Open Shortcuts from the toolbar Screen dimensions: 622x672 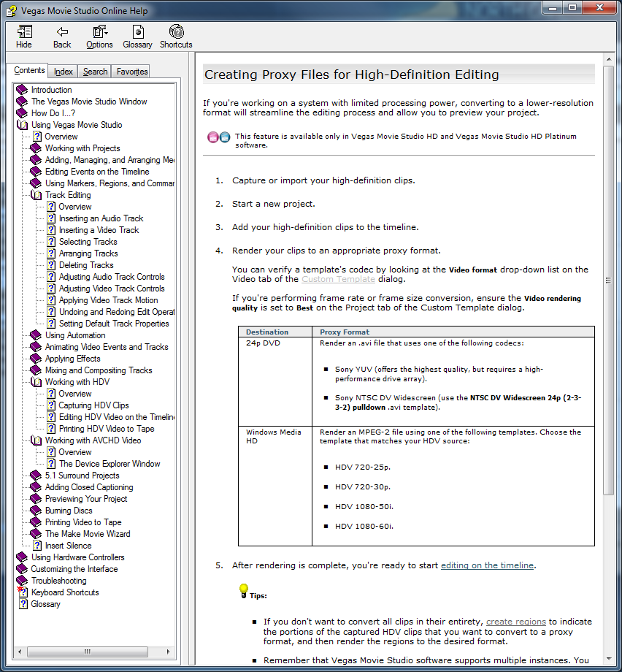(176, 31)
